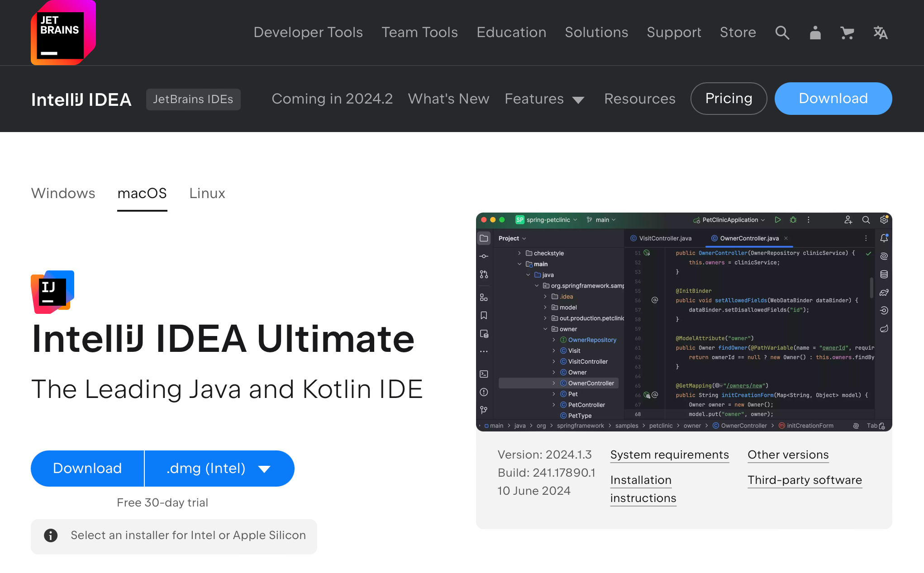Click the JetBrains IDEs tag
Viewport: 924px width, 573px height.
[x=193, y=99]
